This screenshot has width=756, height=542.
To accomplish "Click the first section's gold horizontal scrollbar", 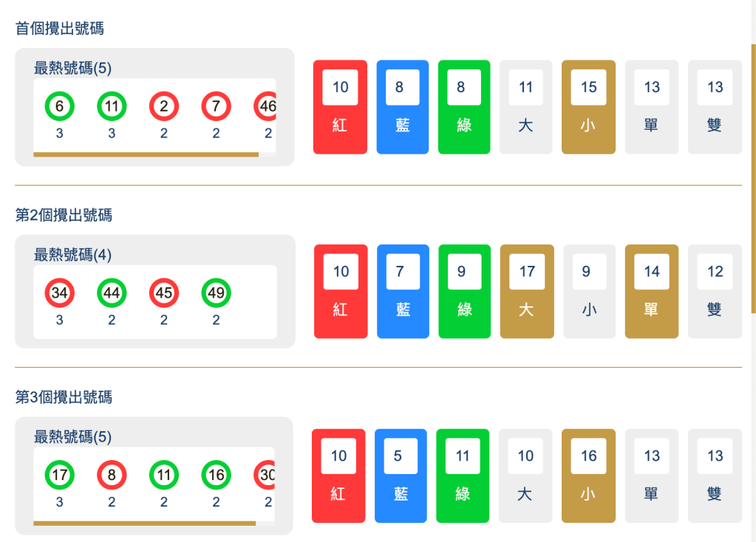I will click(x=146, y=154).
